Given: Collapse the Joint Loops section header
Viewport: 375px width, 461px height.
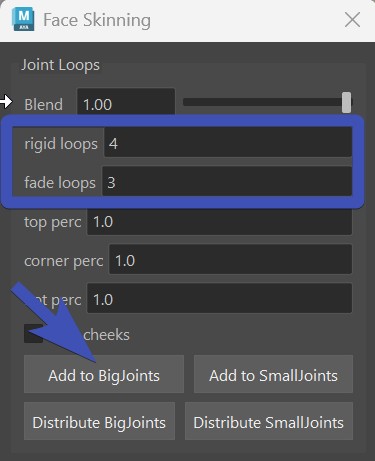Looking at the screenshot, I should click(60, 65).
